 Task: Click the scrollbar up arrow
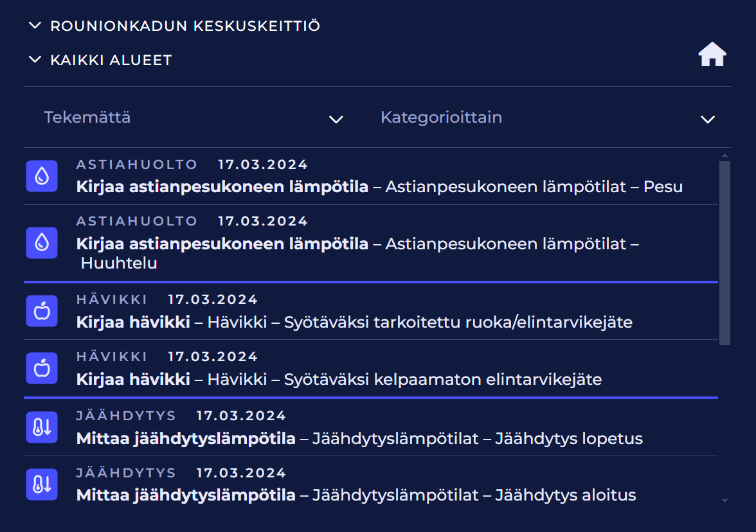724,155
